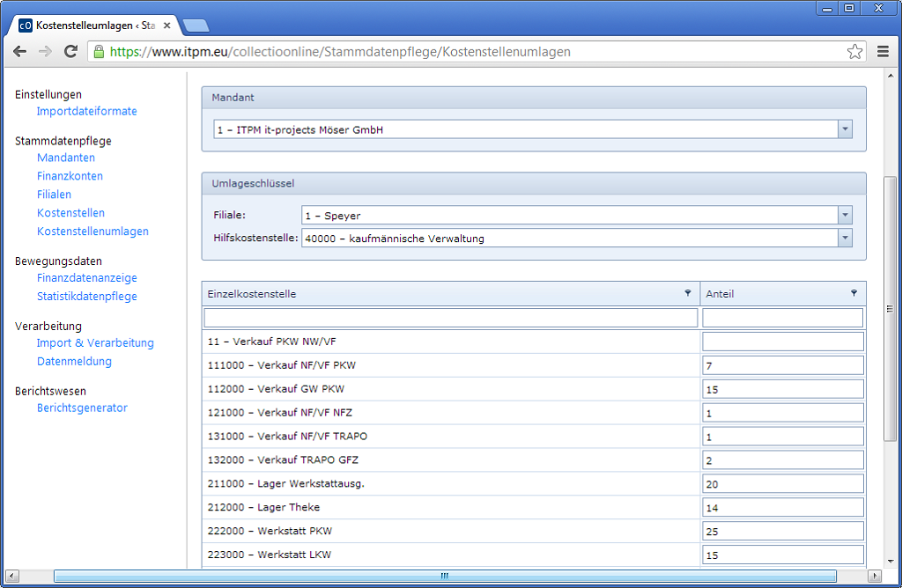Reload the page with refresh icon
The height and width of the screenshot is (588, 902).
point(70,52)
